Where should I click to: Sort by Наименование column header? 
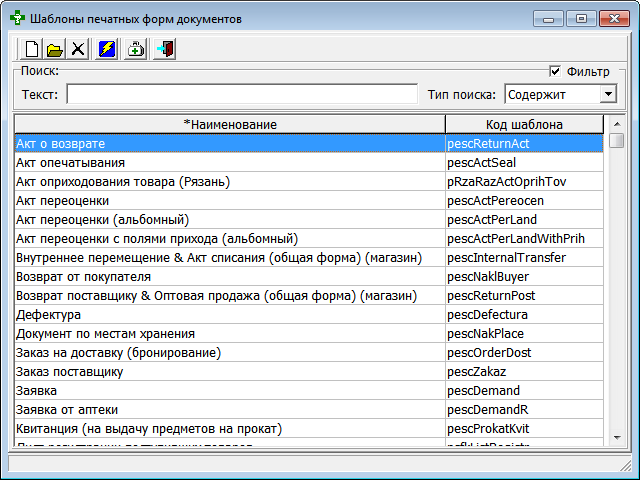coord(230,124)
